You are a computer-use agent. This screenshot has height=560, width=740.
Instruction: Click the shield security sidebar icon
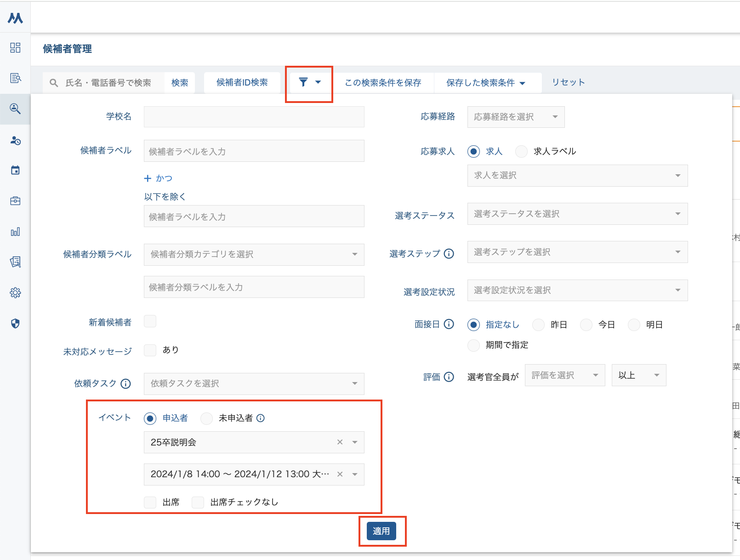(x=15, y=324)
